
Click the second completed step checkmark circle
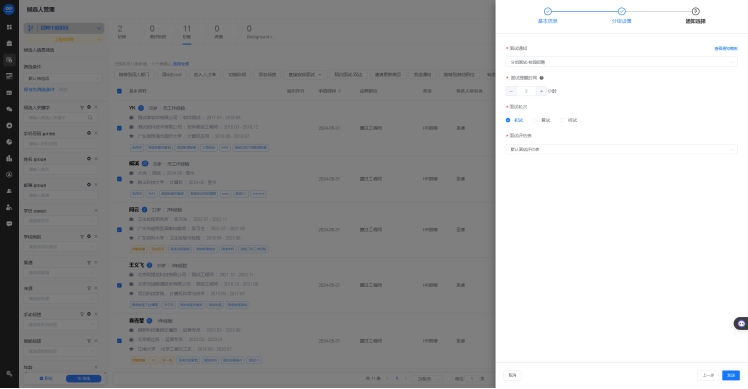pos(622,11)
